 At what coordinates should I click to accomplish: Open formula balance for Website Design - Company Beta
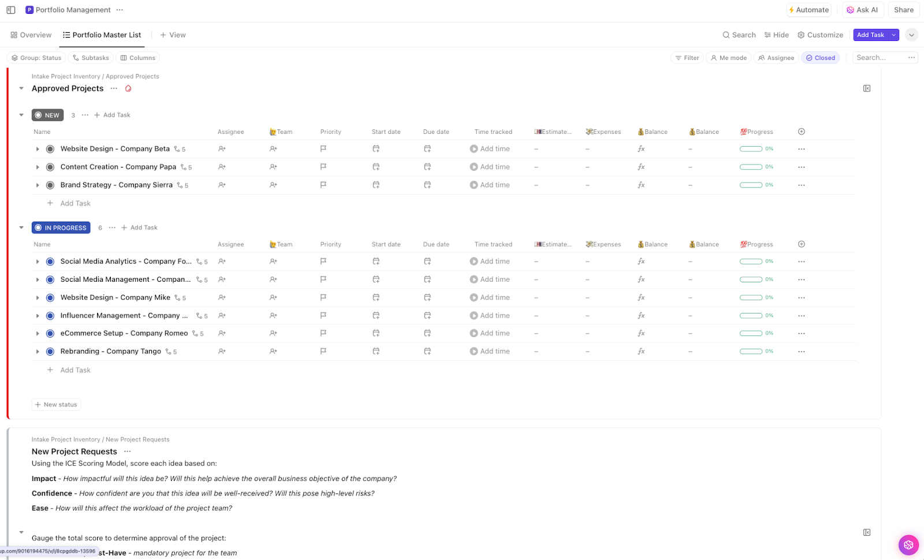pos(641,149)
